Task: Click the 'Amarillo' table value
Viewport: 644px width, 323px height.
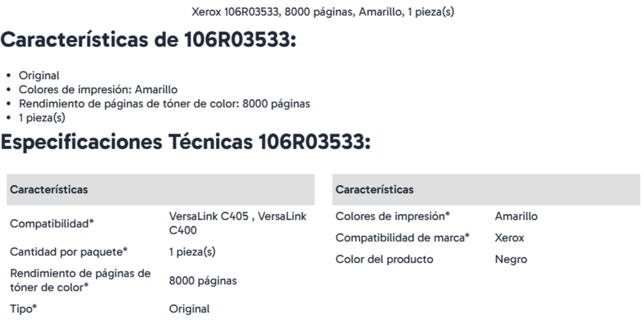Action: (x=517, y=216)
